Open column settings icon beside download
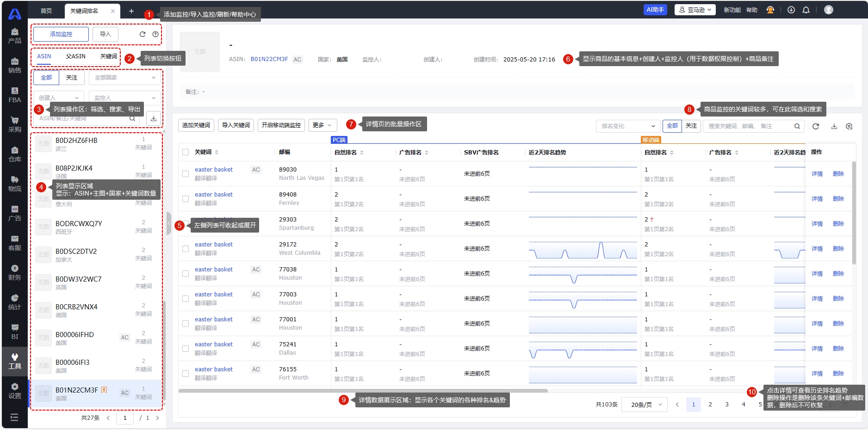Viewport: 868px width, 430px height. click(849, 126)
